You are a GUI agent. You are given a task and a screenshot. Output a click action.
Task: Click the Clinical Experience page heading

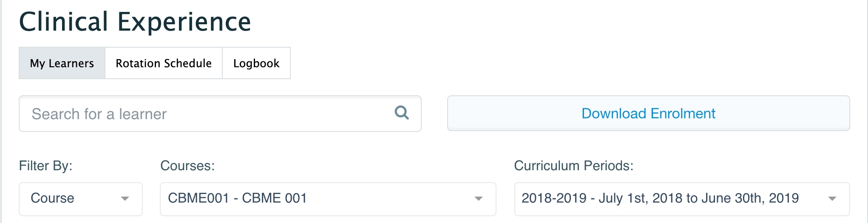[x=135, y=22]
